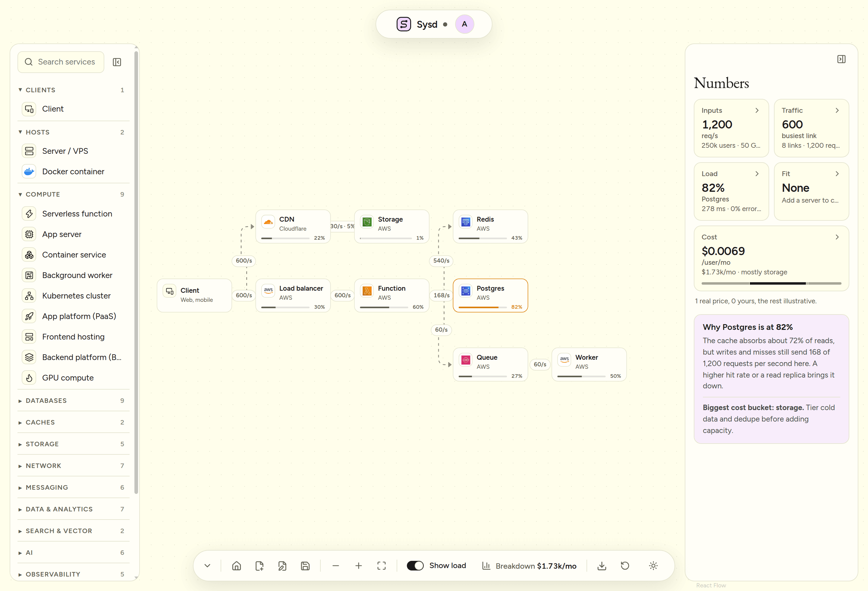Viewport: 868px width, 591px height.
Task: Click the download icon in toolbar
Action: pyautogui.click(x=602, y=566)
